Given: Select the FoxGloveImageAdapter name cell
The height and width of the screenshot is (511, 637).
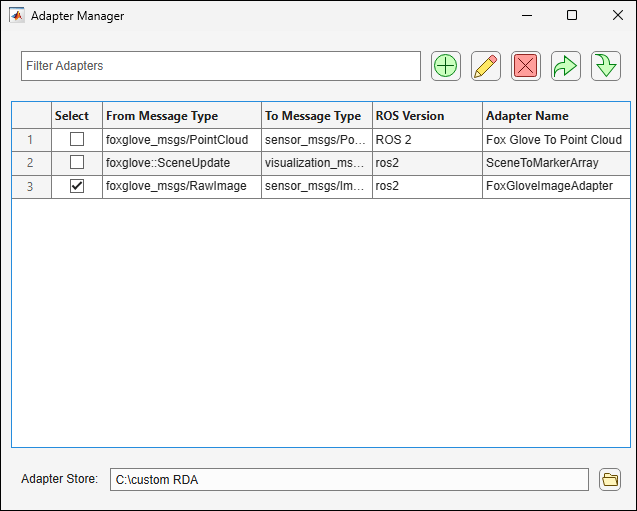Looking at the screenshot, I should pos(556,186).
